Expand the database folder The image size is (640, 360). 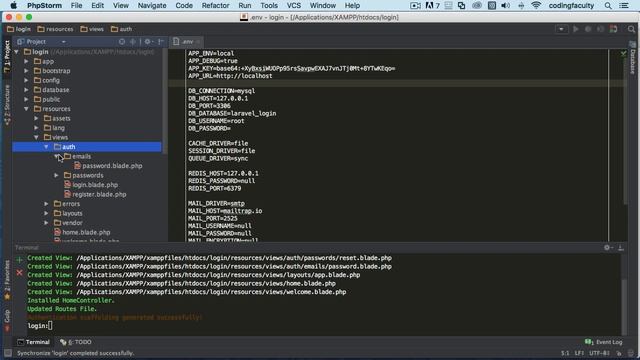pyautogui.click(x=27, y=90)
